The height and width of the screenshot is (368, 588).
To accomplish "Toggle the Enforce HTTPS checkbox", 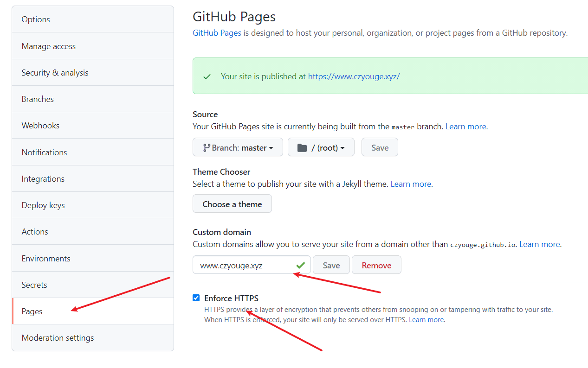I will [x=196, y=298].
